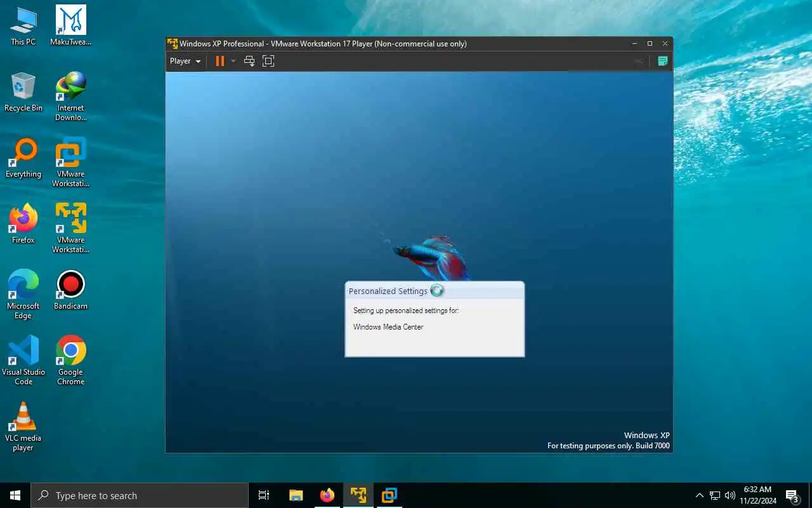Screen dimensions: 812x508
Task: Launch Firefox from the desktop
Action: (x=23, y=224)
